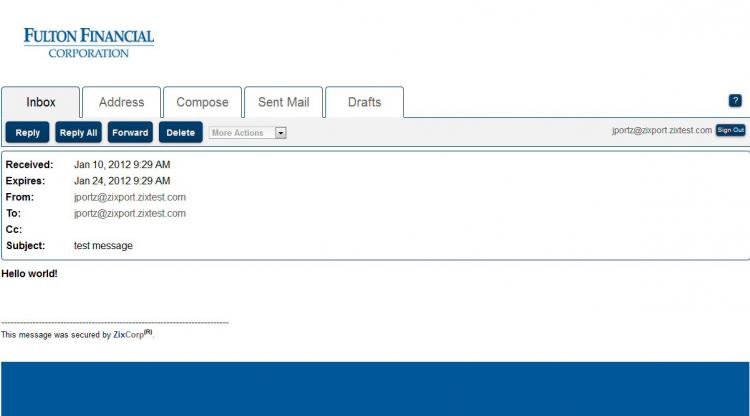The image size is (750, 416).
Task: Go to the Compose tab
Action: 202,102
